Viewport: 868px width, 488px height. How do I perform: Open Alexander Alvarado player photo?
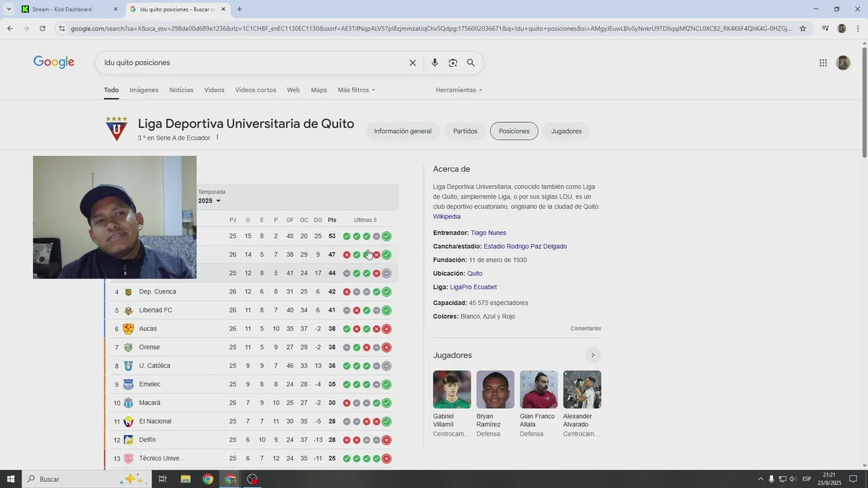click(582, 390)
